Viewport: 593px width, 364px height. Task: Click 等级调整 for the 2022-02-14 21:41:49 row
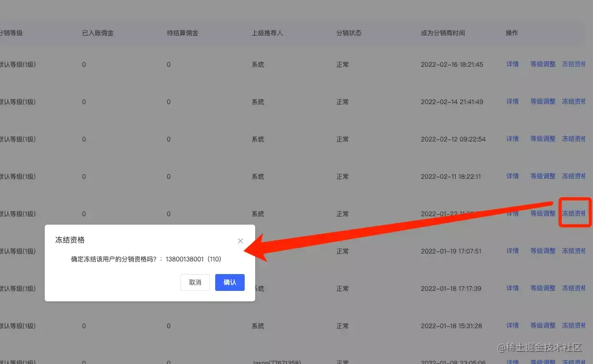pos(542,102)
